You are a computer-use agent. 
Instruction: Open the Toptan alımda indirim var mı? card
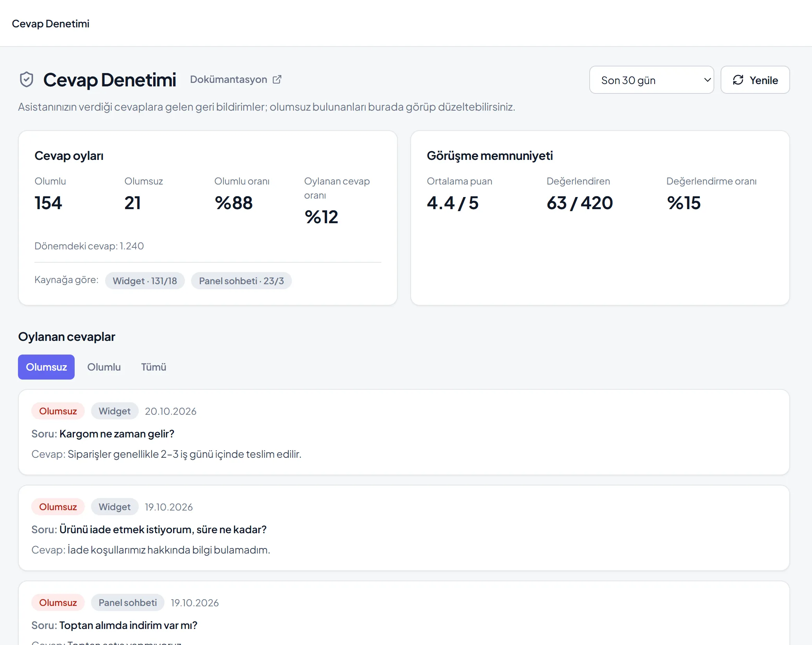pyautogui.click(x=404, y=613)
